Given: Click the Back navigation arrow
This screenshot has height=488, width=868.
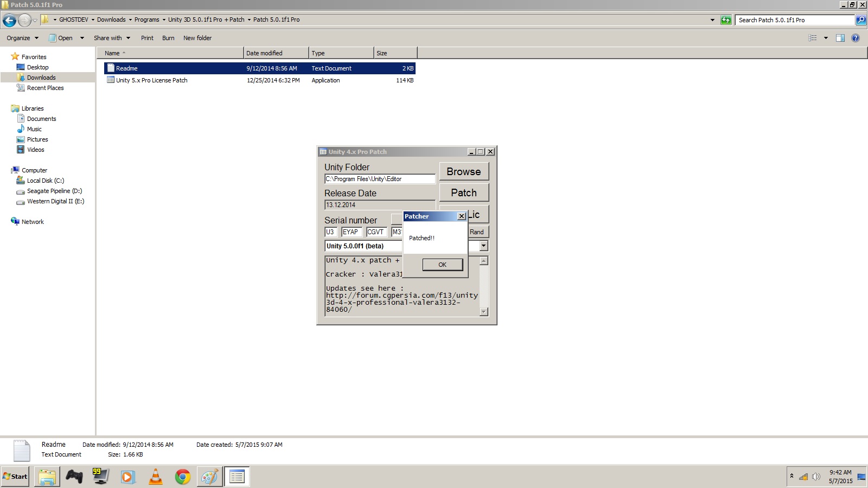Looking at the screenshot, I should pos(9,21).
